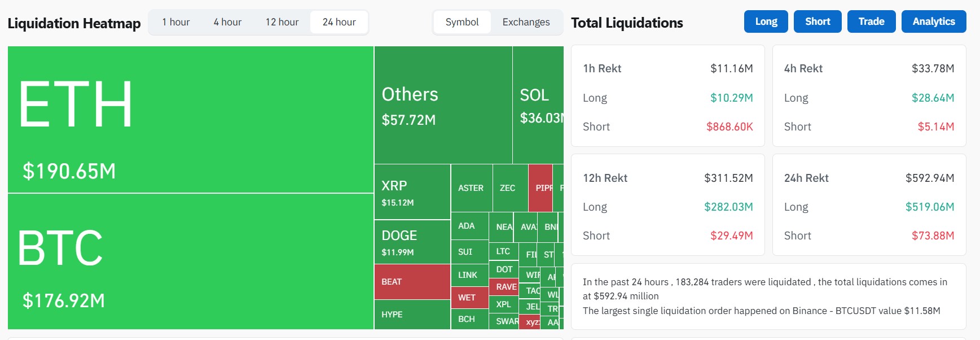
Task: Open the Analytics section
Action: pyautogui.click(x=933, y=21)
